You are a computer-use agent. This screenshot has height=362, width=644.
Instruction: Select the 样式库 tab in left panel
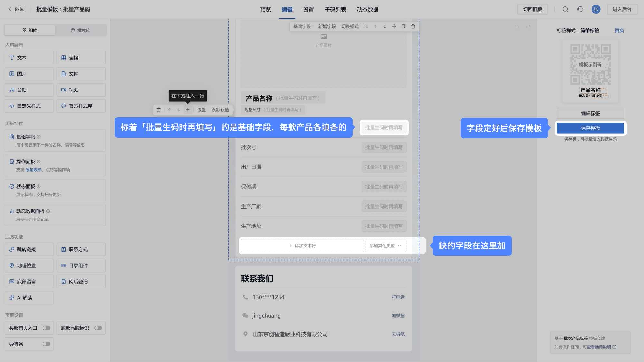(x=80, y=30)
